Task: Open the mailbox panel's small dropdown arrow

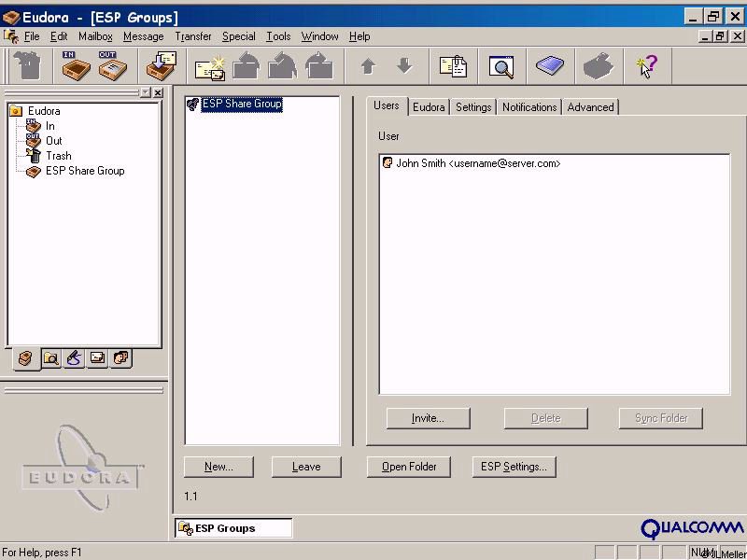Action: tap(146, 92)
